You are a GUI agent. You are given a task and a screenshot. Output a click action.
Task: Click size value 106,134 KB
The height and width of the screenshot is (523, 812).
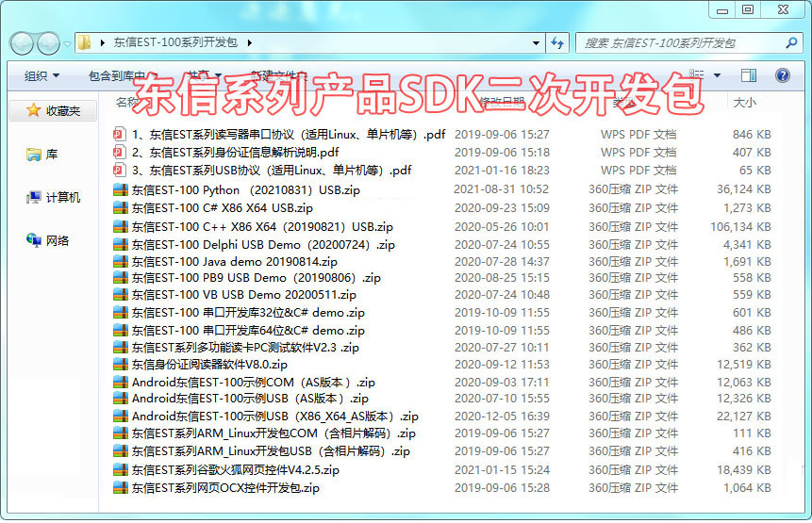click(740, 226)
